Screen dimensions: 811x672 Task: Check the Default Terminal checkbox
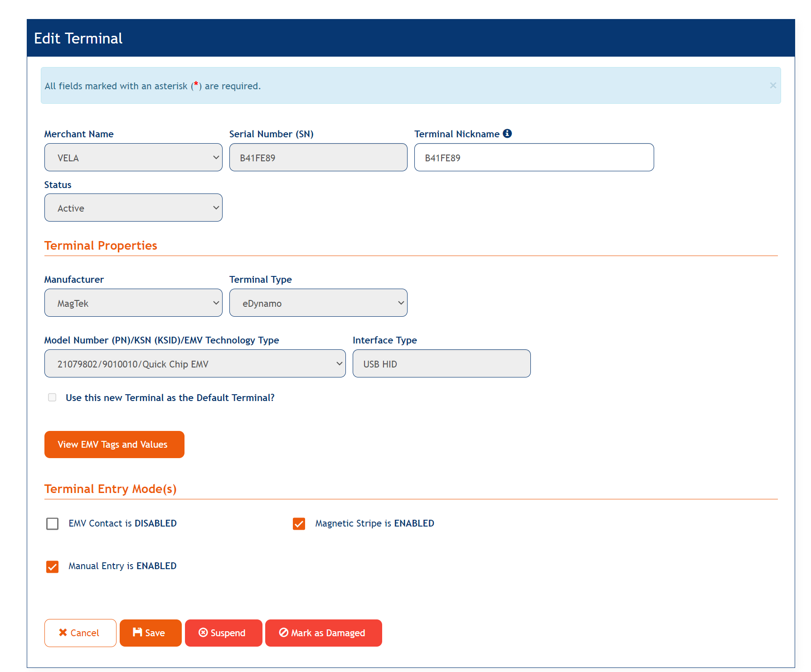pyautogui.click(x=53, y=397)
